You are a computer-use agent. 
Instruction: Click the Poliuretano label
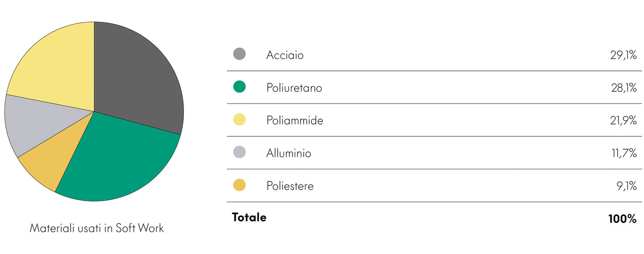(294, 88)
